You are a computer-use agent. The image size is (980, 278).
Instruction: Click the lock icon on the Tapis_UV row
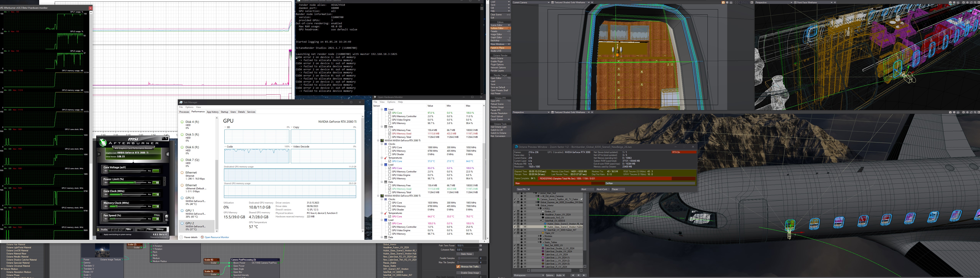click(522, 233)
